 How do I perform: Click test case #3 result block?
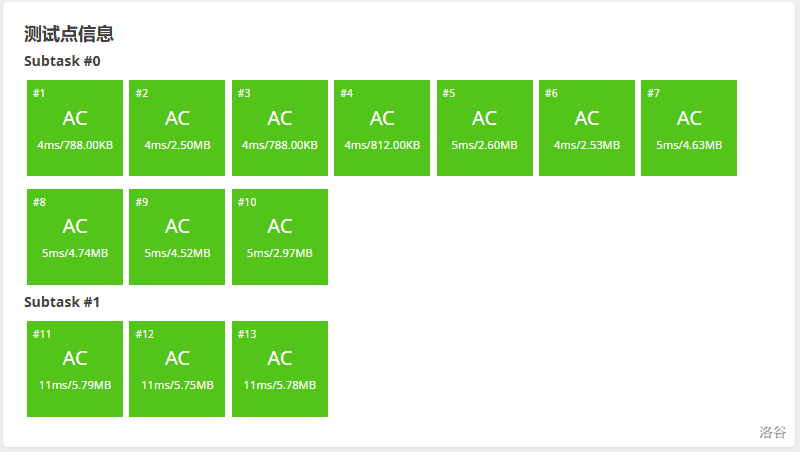point(280,128)
